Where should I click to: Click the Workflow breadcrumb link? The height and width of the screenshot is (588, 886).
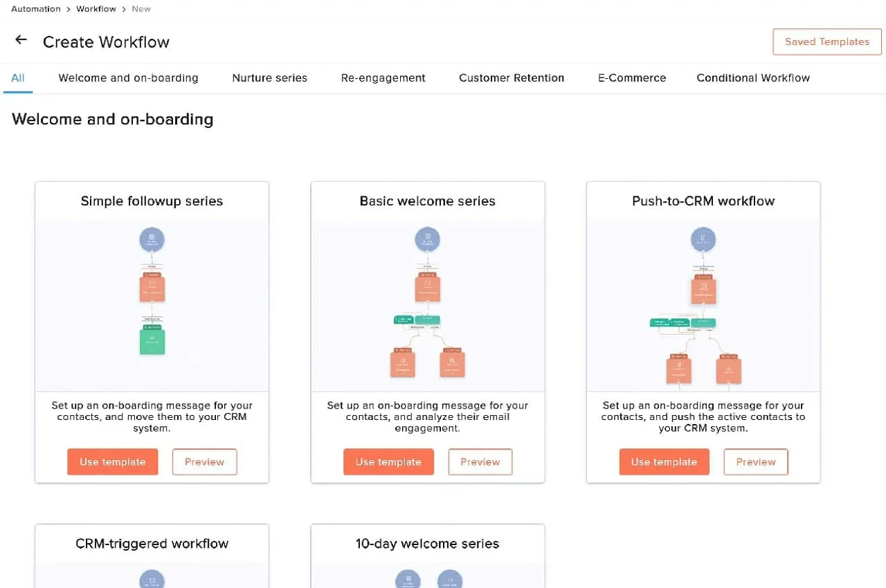coord(96,9)
